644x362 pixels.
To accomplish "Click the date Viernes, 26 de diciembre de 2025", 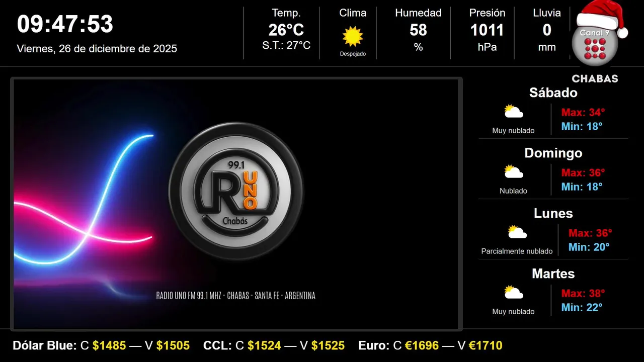I will 97,49.
